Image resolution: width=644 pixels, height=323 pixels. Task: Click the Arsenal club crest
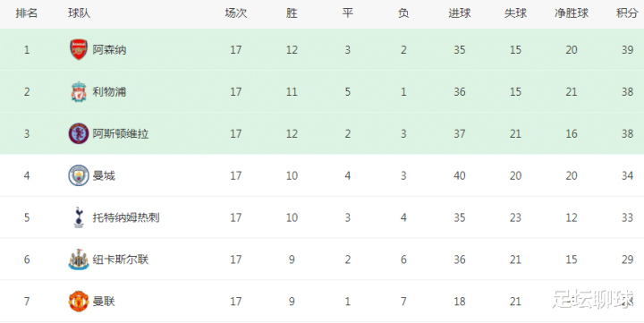[x=79, y=50]
